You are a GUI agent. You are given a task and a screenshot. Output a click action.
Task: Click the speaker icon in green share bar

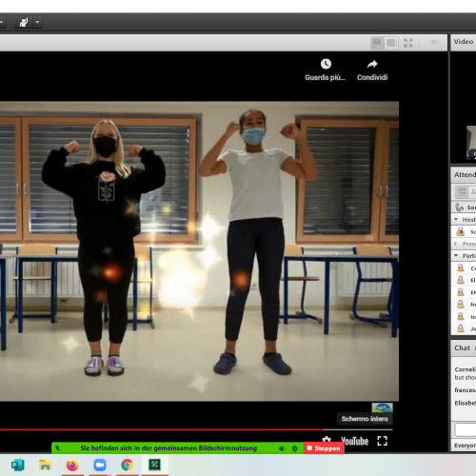tap(282, 448)
